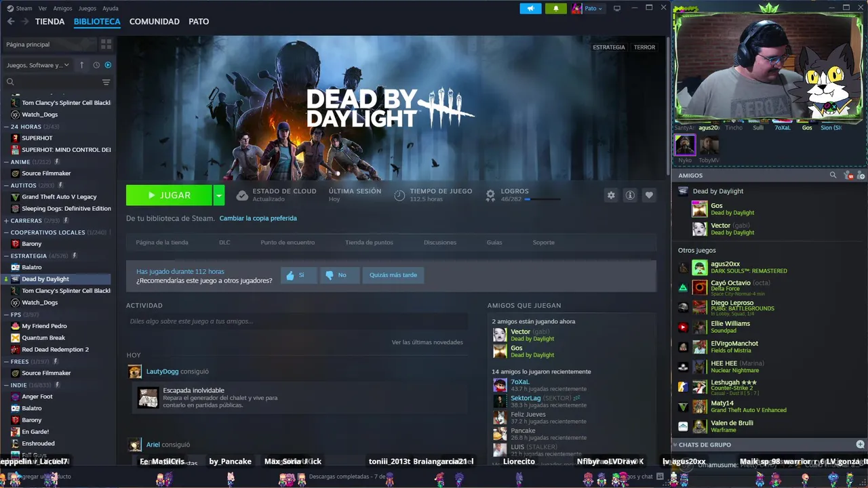Select Sleeping Dogs: Definitive Edition
This screenshot has width=868, height=488.
click(x=66, y=209)
